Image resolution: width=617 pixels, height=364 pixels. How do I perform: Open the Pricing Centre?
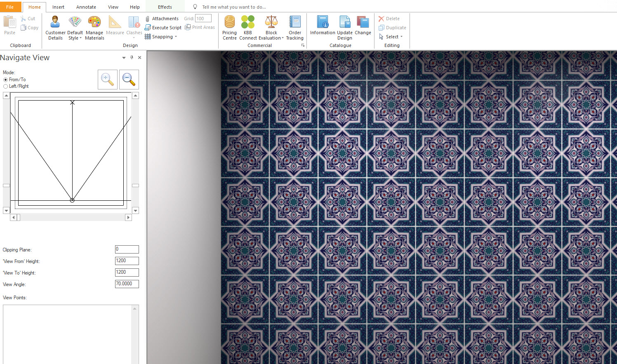(230, 28)
